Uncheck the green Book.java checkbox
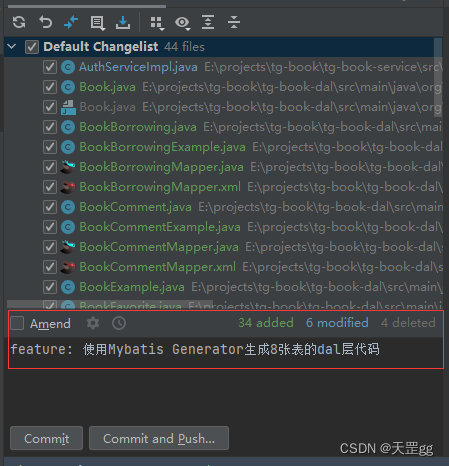 pyautogui.click(x=50, y=87)
